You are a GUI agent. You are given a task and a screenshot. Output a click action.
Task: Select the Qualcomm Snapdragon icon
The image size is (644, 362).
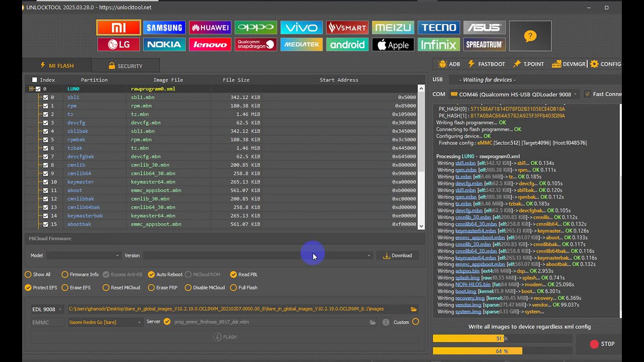[x=256, y=45]
